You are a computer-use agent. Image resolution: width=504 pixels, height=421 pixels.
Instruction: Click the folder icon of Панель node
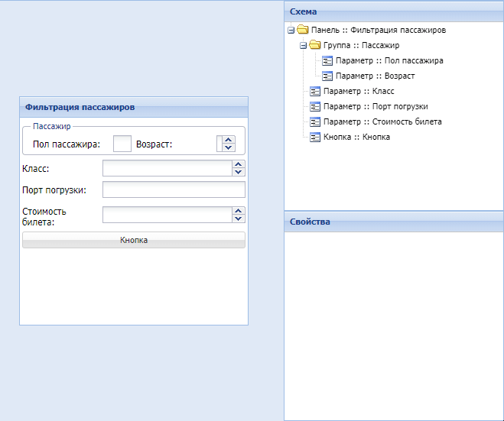(x=302, y=31)
